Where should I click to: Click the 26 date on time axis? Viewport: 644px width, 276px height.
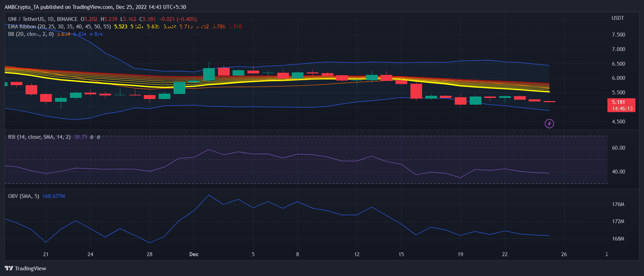564,254
